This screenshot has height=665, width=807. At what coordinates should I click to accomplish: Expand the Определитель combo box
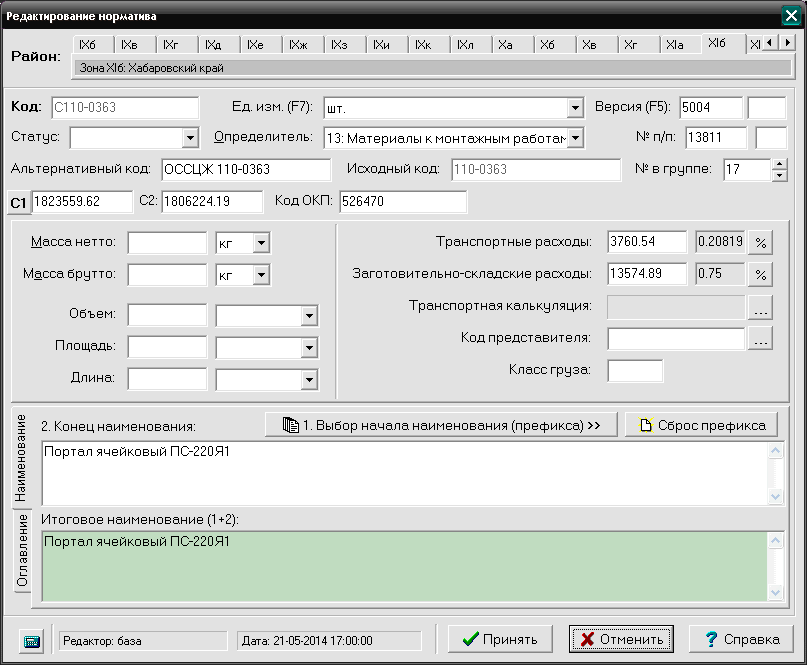click(x=574, y=138)
